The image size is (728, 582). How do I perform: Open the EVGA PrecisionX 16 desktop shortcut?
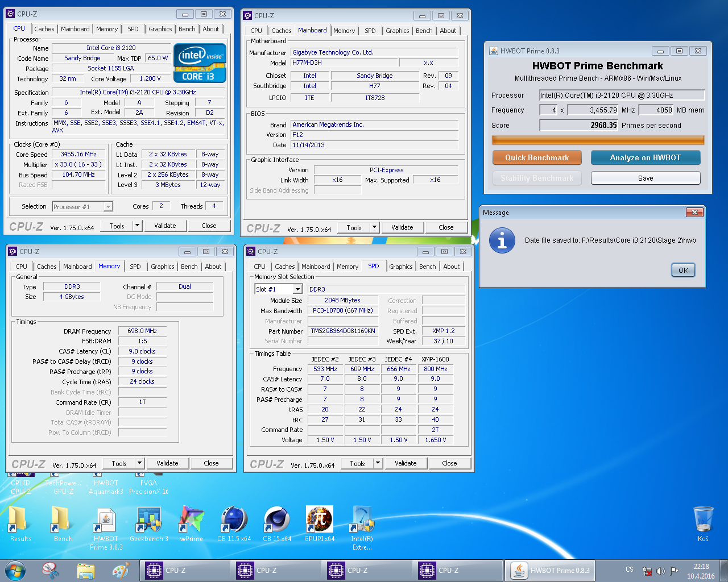click(x=148, y=484)
